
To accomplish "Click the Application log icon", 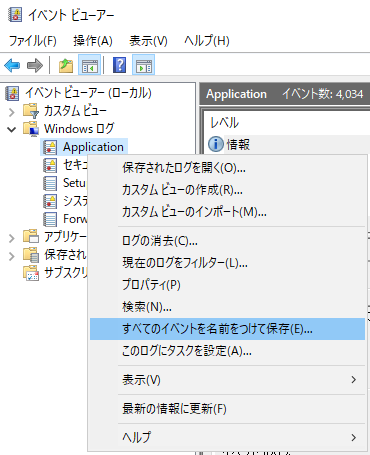I will pyautogui.click(x=50, y=147).
